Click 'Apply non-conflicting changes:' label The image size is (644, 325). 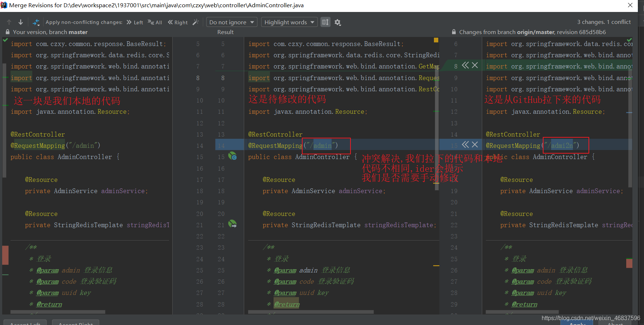point(84,22)
